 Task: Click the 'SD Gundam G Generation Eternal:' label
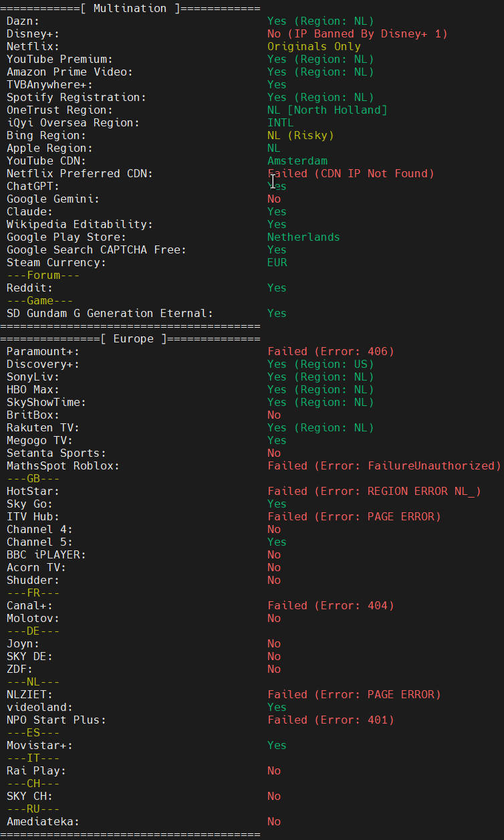pos(110,314)
